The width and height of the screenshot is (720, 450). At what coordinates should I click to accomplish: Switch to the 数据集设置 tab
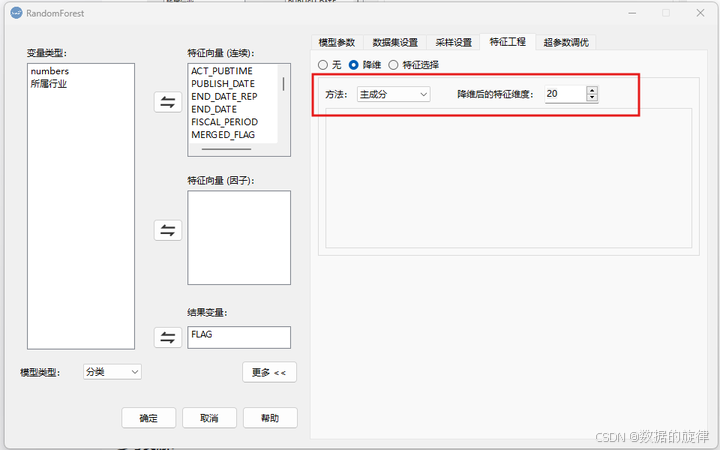pyautogui.click(x=395, y=42)
